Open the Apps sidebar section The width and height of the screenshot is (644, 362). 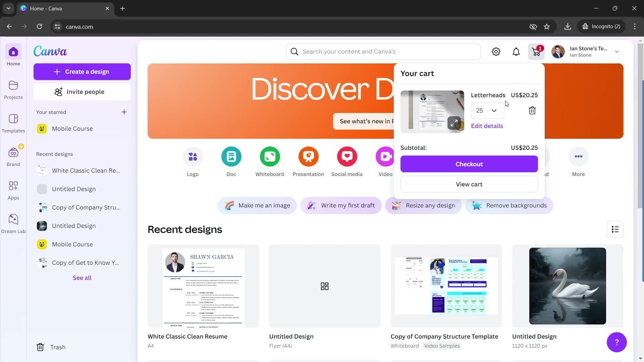(13, 190)
